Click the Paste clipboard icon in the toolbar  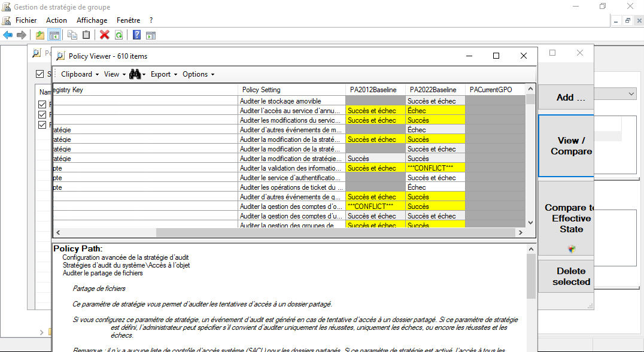pos(86,35)
